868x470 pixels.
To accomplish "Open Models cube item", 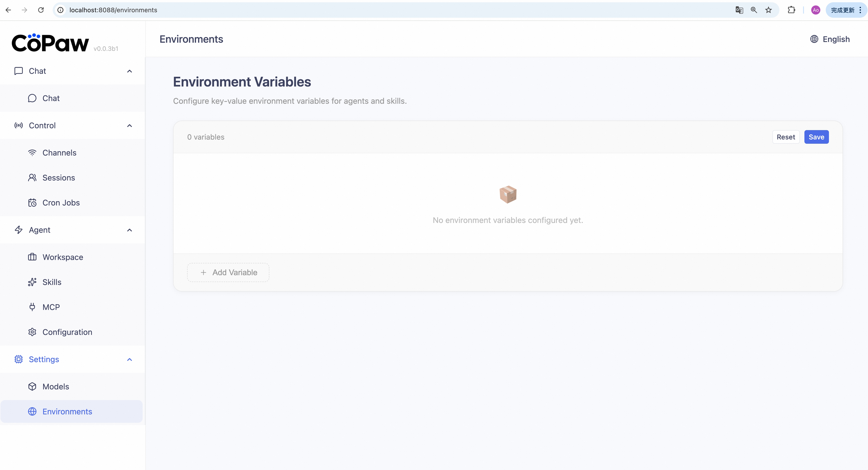I will tap(56, 386).
